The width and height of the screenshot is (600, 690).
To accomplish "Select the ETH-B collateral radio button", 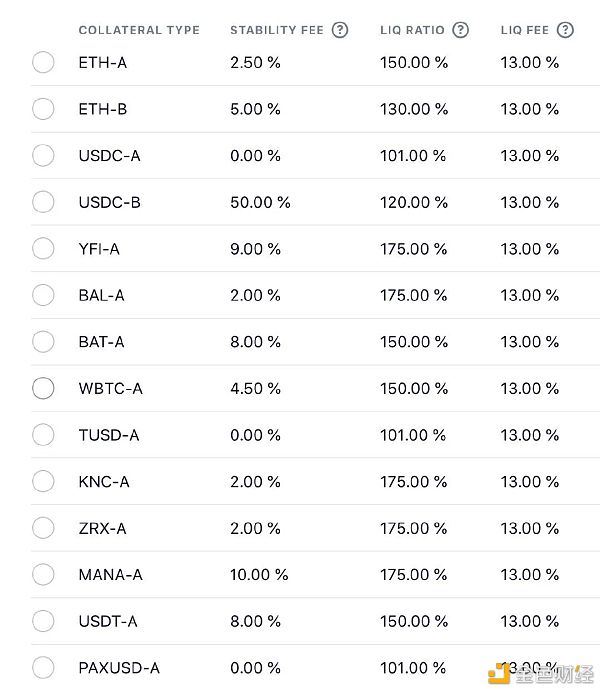I will coord(43,109).
